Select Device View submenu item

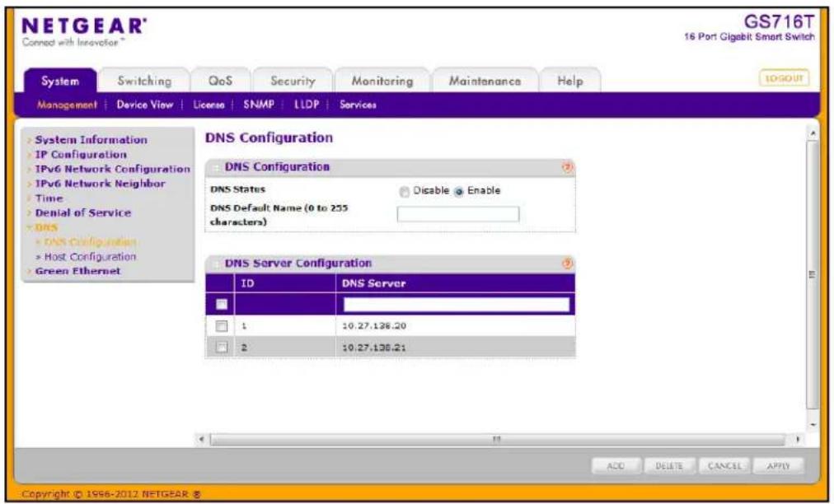[145, 105]
